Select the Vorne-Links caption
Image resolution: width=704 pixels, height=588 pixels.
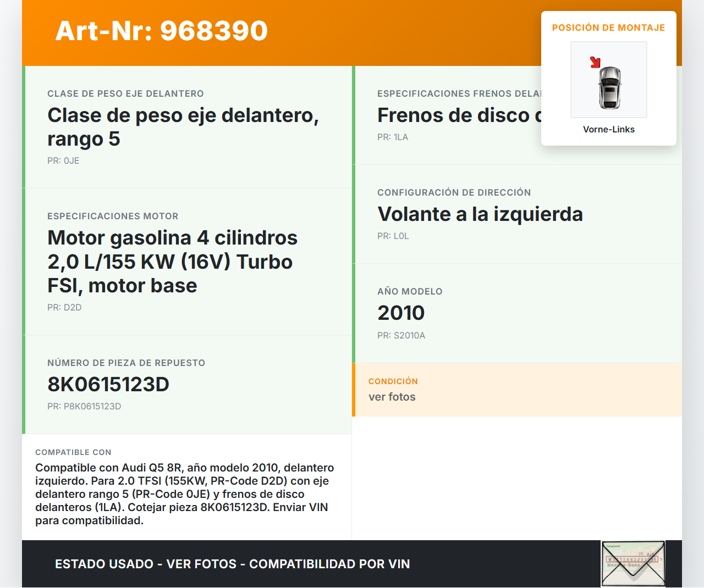pos(609,129)
